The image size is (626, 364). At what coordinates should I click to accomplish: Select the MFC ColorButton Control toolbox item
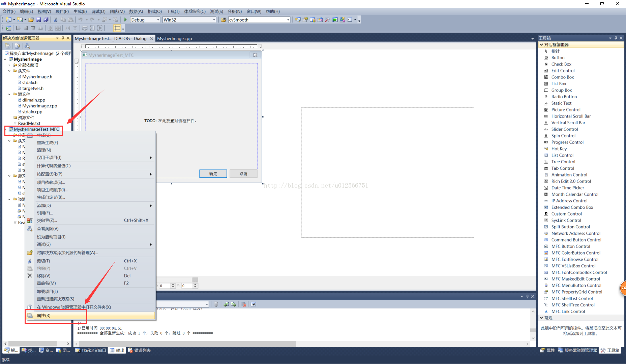pos(576,253)
